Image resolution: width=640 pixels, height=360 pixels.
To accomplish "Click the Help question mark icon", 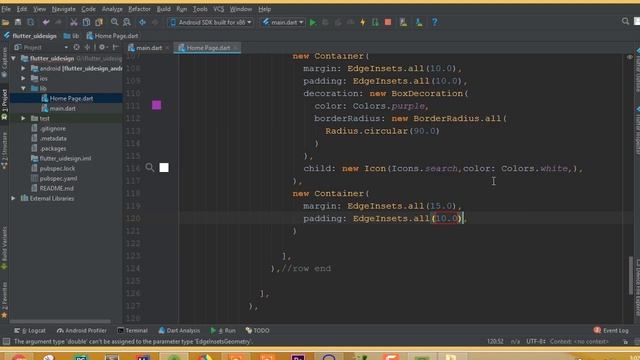I will [x=435, y=22].
